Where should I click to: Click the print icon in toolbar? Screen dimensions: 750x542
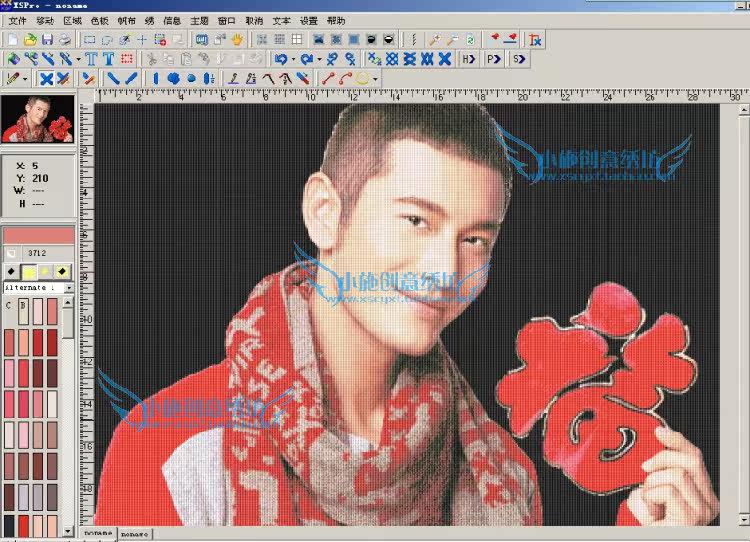point(65,39)
